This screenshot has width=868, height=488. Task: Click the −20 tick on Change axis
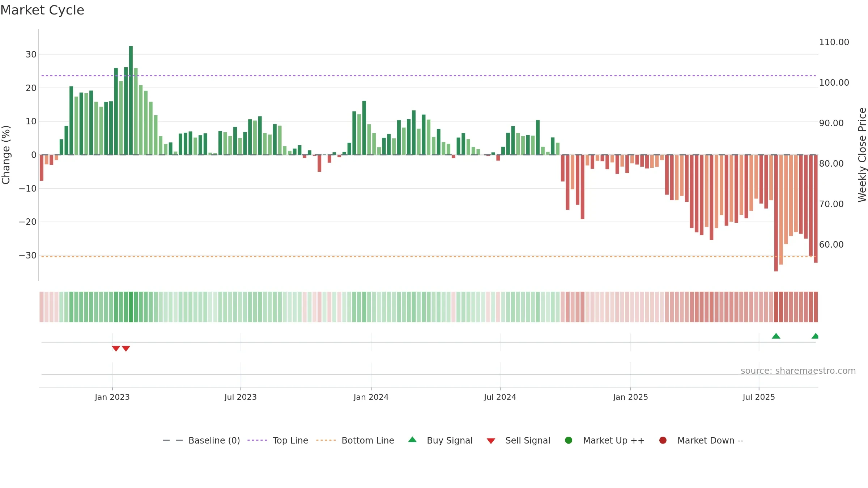(x=28, y=222)
